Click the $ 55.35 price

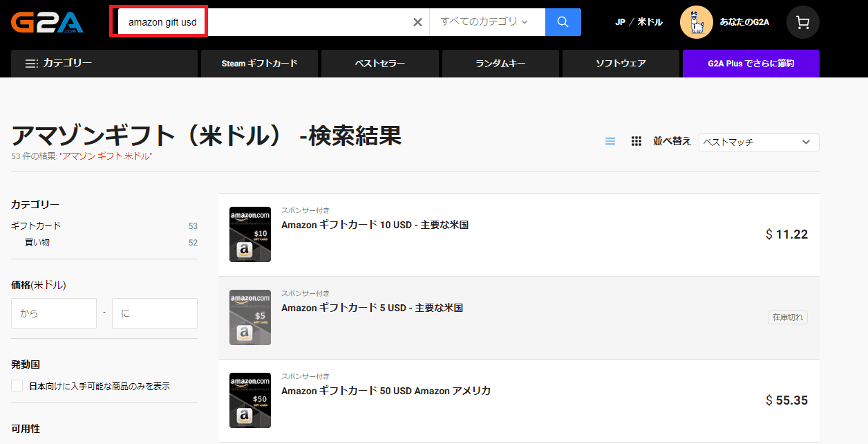pos(786,400)
